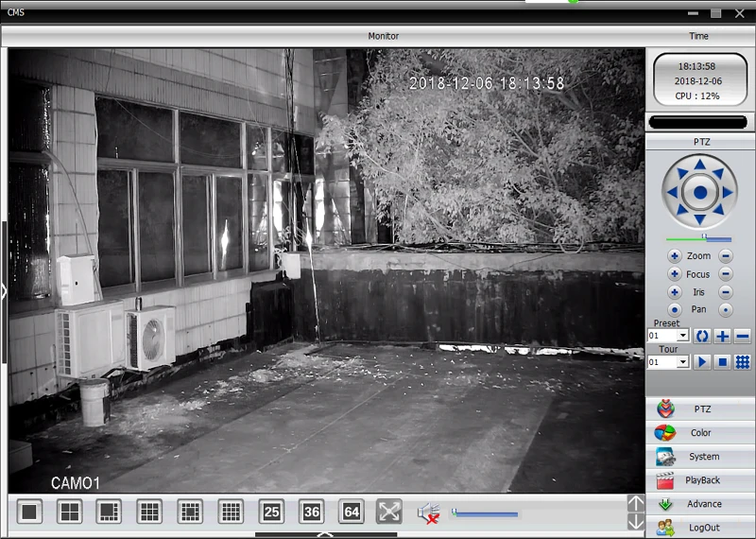This screenshot has height=539, width=756.
Task: Tilt camera up with PTZ arrow
Action: pyautogui.click(x=700, y=165)
